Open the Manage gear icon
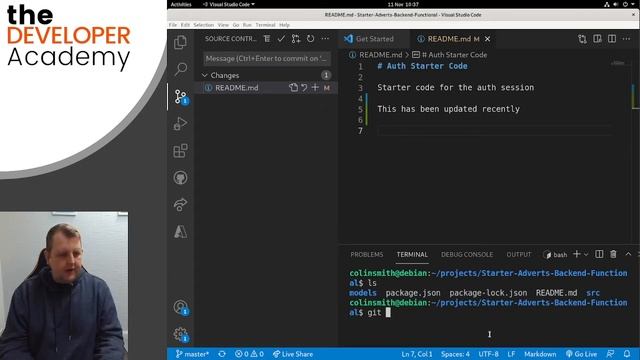The image size is (640, 360). tap(180, 334)
